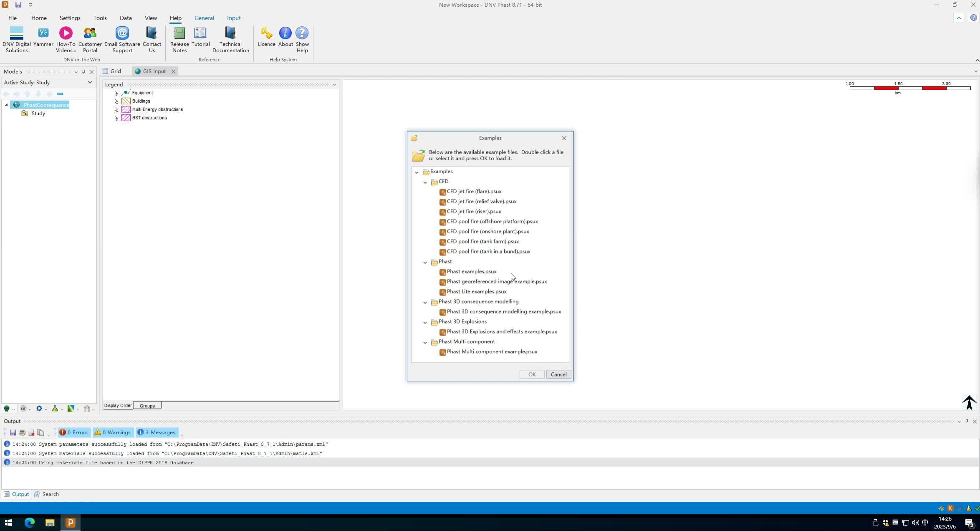The image size is (980, 531).
Task: Toggle the 0 Errors filter
Action: 73,432
